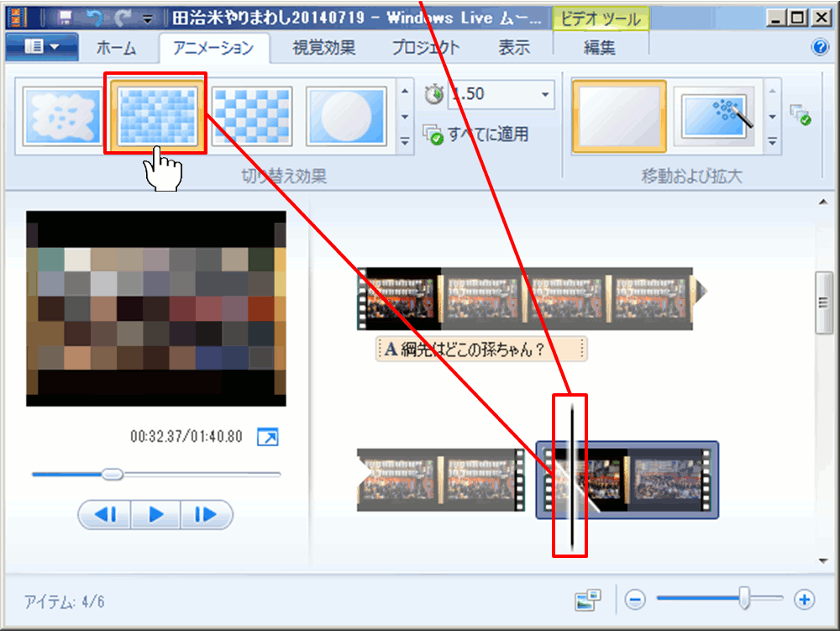
Task: Select the magic-wand automatic pan and zoom effect
Action: click(717, 116)
